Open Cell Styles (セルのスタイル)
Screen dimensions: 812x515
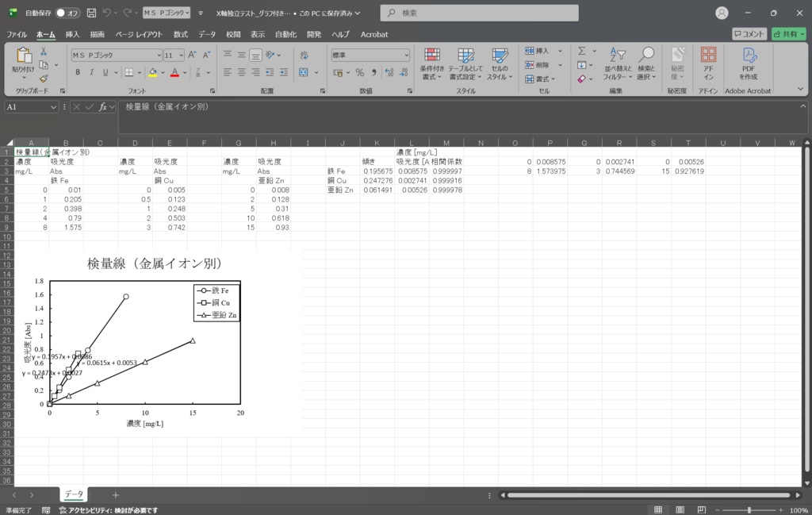[500, 64]
